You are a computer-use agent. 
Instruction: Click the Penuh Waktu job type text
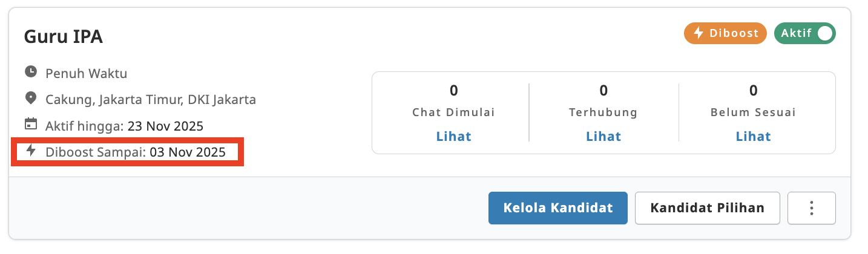[86, 74]
